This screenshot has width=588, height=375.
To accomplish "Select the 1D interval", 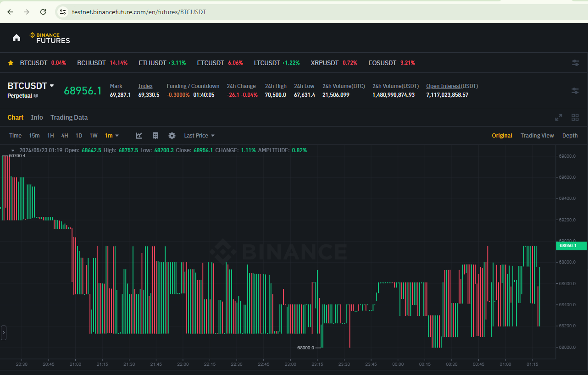I will click(x=79, y=136).
